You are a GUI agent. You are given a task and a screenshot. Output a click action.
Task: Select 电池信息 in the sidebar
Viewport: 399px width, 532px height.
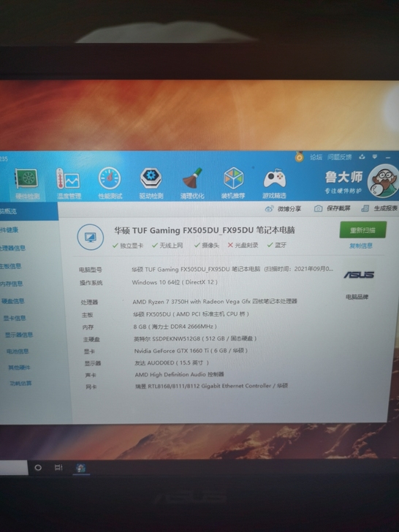(18, 351)
